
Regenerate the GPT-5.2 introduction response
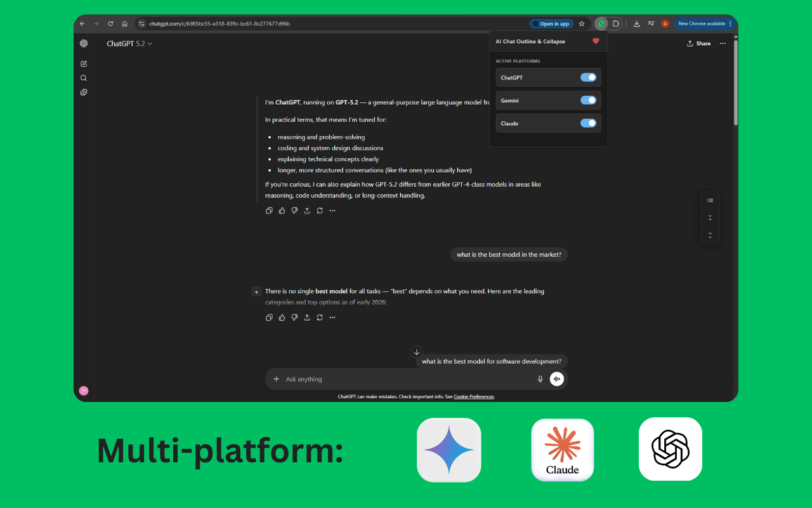320,211
